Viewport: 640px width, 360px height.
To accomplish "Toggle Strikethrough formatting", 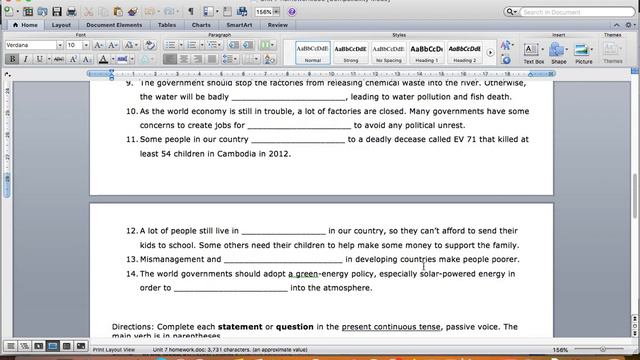I will pos(59,59).
